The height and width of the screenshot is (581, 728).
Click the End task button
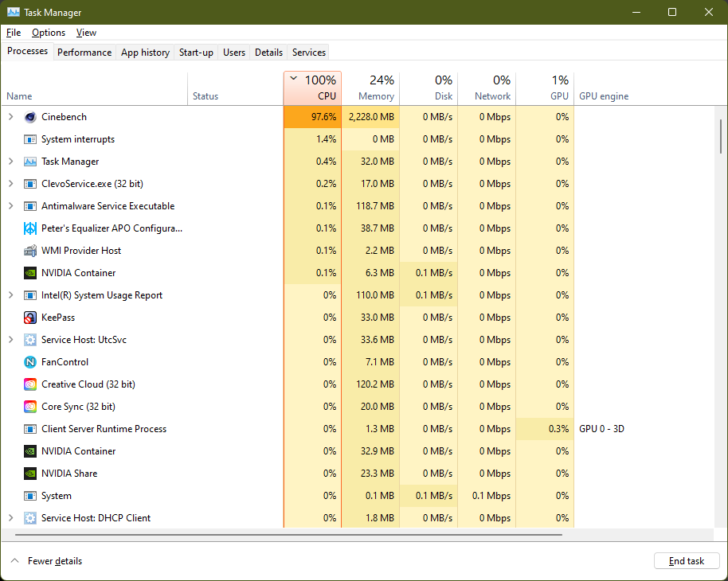coord(687,560)
